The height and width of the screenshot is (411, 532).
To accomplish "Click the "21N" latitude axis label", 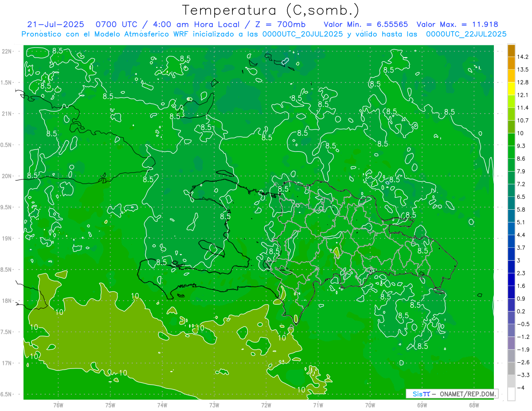I will [x=7, y=114].
